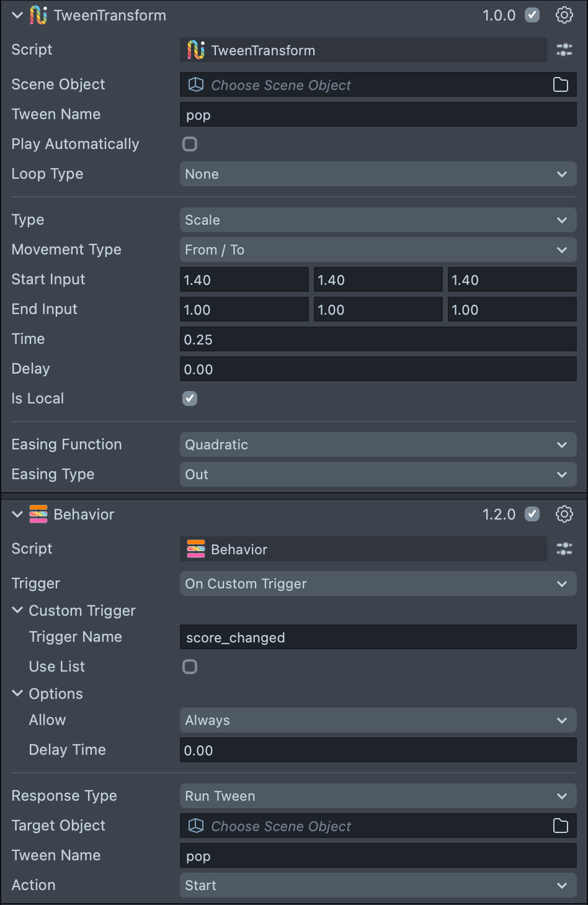
Task: Click the cube icon inside the Target Object field
Action: [x=195, y=826]
